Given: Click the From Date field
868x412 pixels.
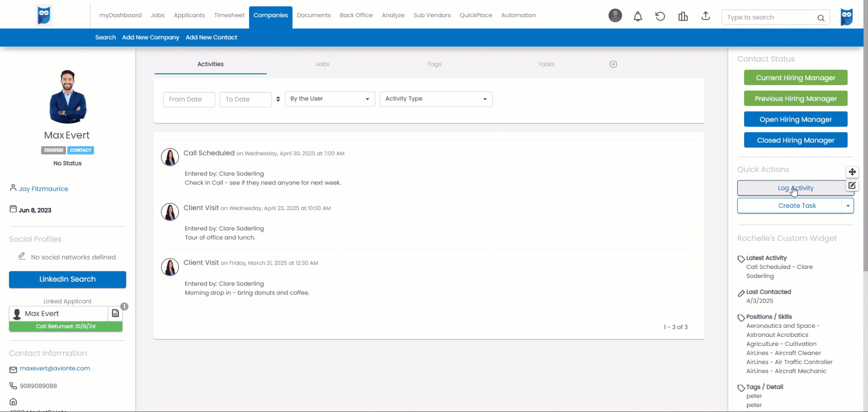Looking at the screenshot, I should point(189,99).
